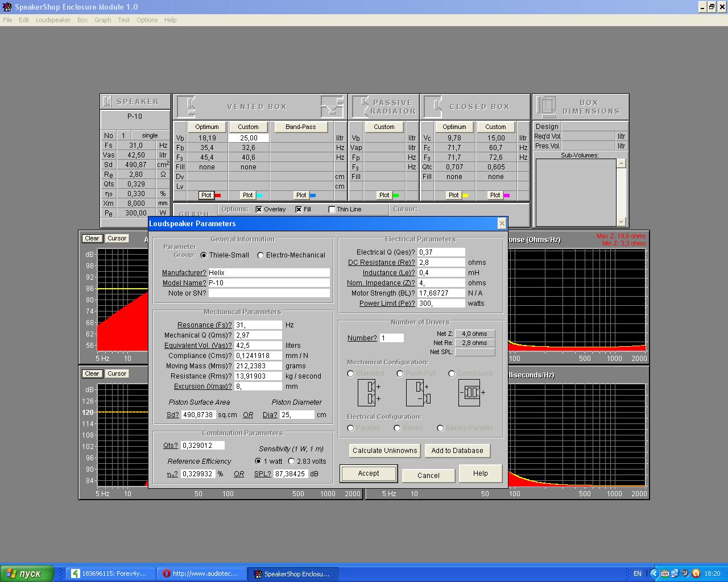Click the vented box enclosure icon
Viewport: 728px width, 582px height.
click(x=187, y=106)
